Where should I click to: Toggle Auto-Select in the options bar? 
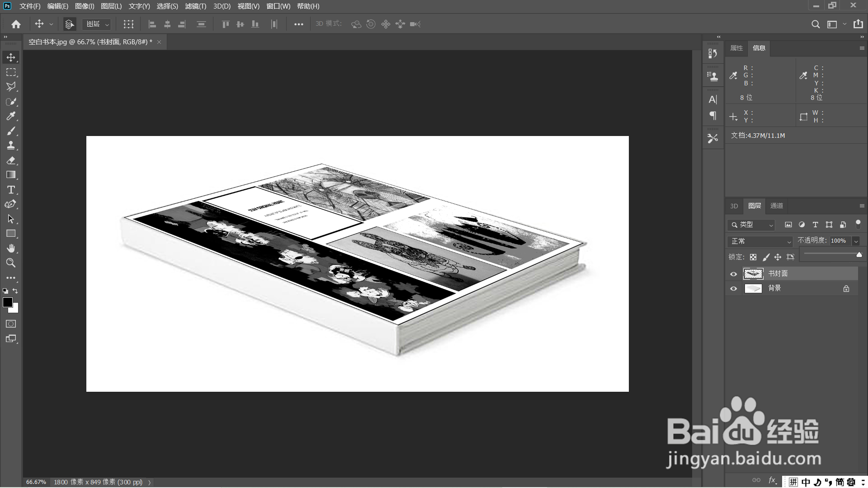[x=69, y=24]
